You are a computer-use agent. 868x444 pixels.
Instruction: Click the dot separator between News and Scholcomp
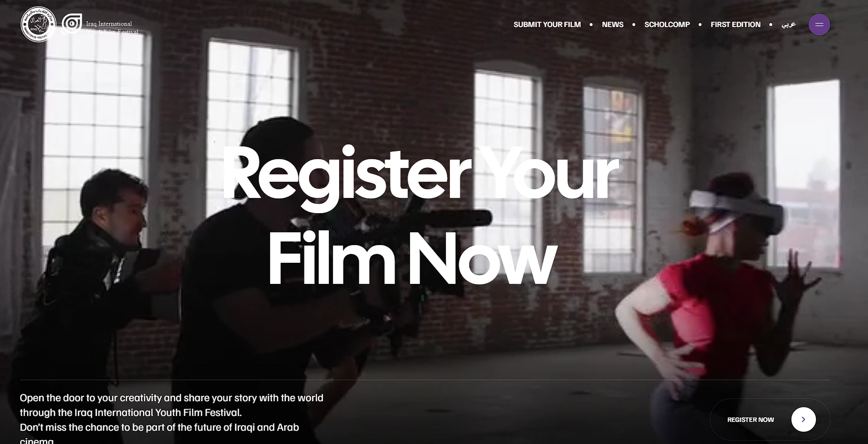(x=634, y=25)
